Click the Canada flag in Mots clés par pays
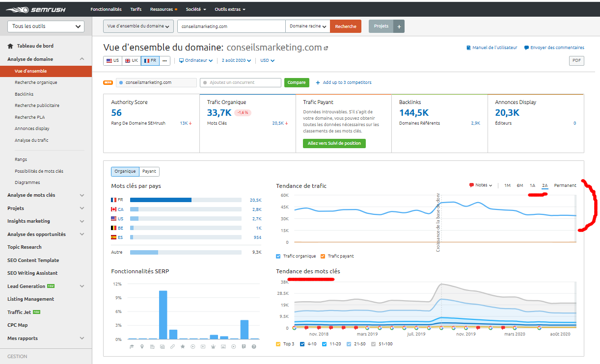The width and height of the screenshot is (600, 364). click(x=114, y=209)
